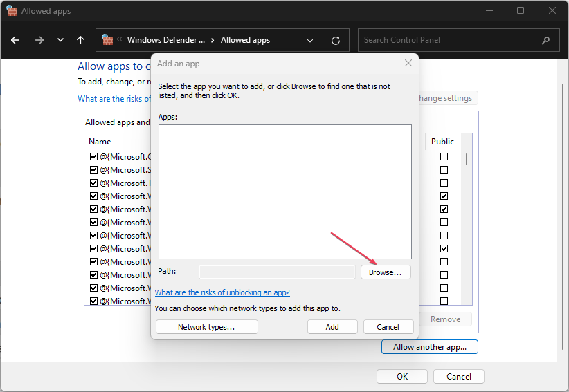Screen dimensions: 569x392
Task: Click the Remove button
Action: (445, 319)
